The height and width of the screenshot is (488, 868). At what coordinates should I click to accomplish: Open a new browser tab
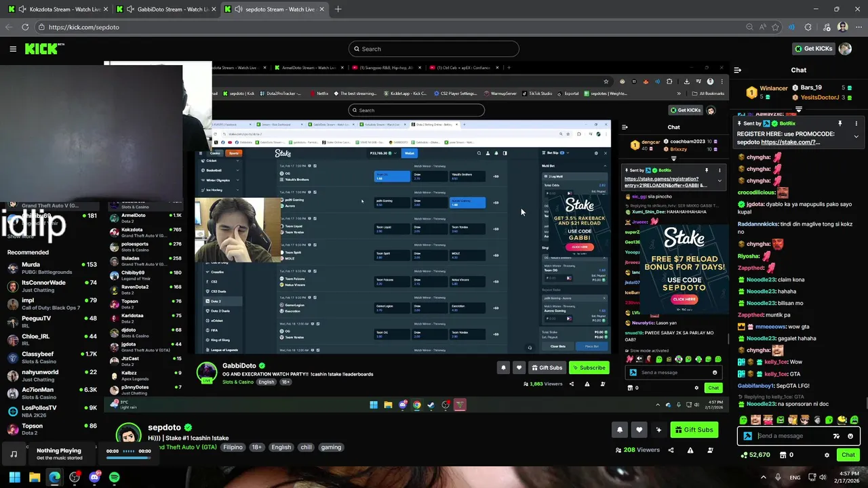tap(338, 9)
